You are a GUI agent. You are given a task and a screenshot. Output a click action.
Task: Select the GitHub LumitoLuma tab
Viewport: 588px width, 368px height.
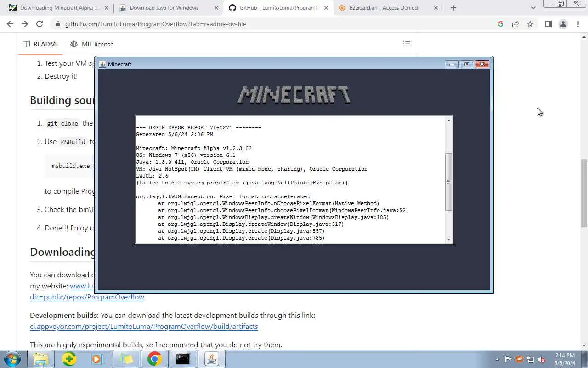pyautogui.click(x=278, y=8)
